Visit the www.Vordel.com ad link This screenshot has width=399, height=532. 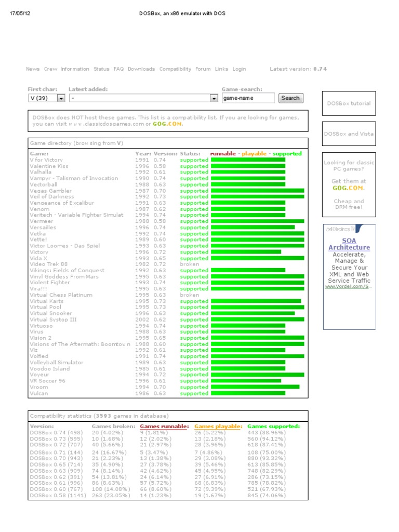click(348, 287)
